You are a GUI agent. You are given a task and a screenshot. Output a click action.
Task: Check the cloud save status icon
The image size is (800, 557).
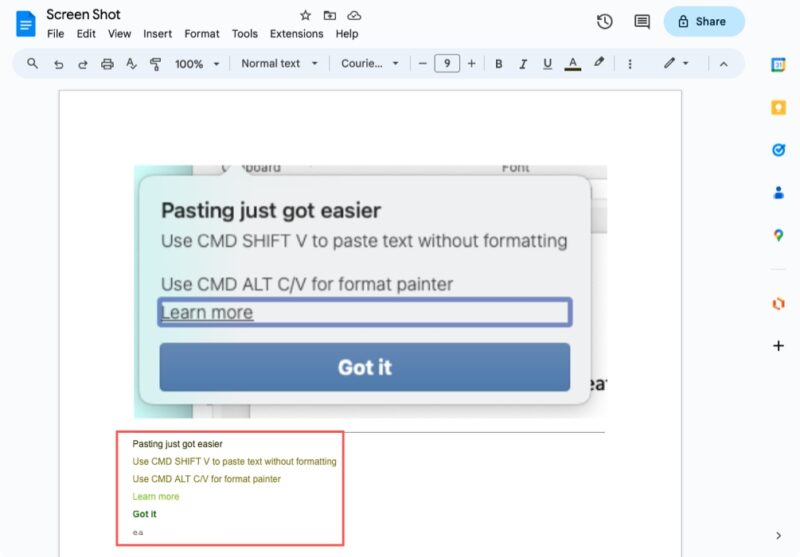354,15
